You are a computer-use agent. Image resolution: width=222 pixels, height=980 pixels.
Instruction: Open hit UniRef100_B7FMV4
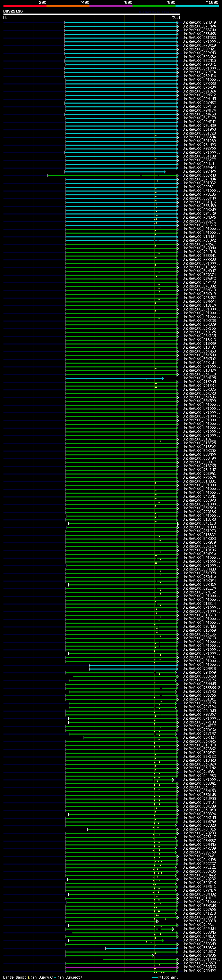pos(199,26)
